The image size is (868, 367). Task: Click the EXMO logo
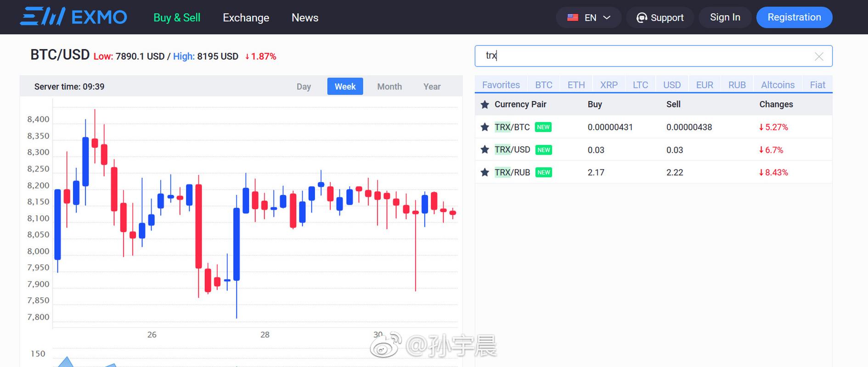coord(73,17)
